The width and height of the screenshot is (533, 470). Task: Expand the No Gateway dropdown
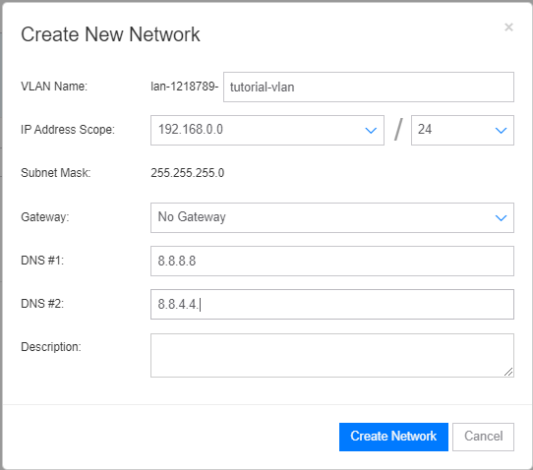coord(332,218)
